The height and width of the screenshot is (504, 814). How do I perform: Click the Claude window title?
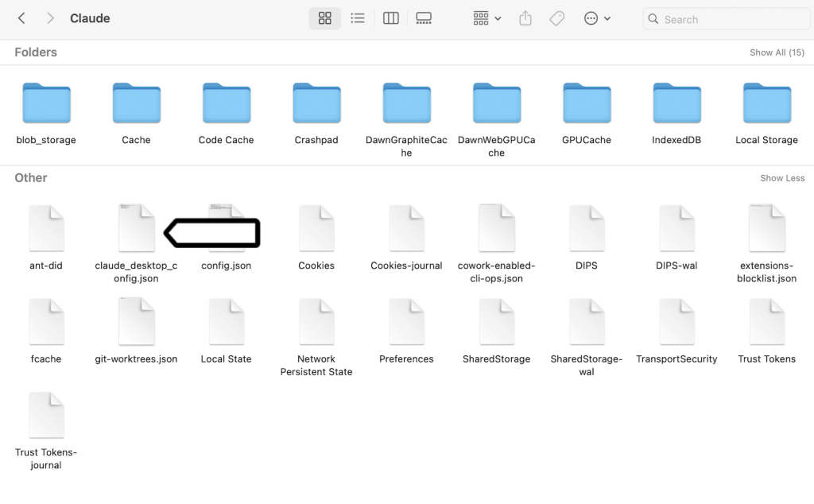click(x=90, y=19)
